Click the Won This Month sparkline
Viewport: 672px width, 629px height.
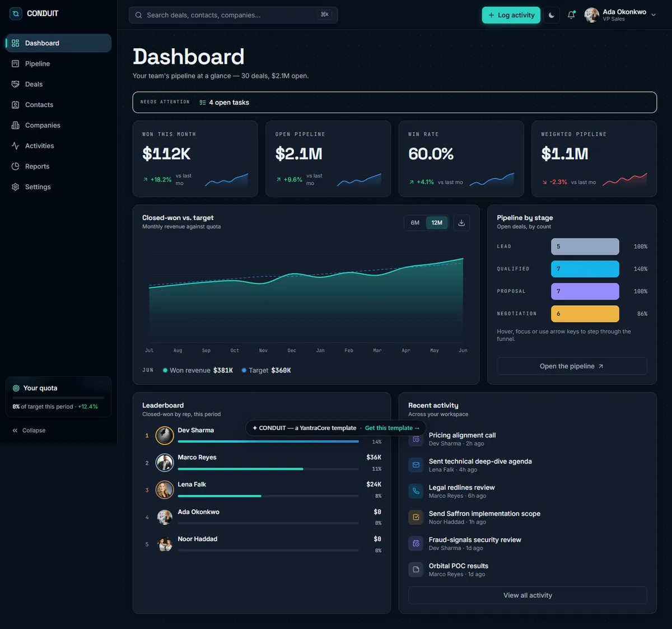tap(226, 180)
